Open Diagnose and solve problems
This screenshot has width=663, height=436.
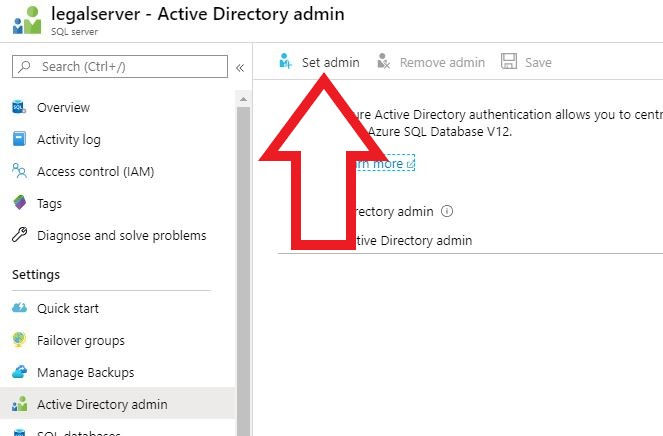[118, 235]
